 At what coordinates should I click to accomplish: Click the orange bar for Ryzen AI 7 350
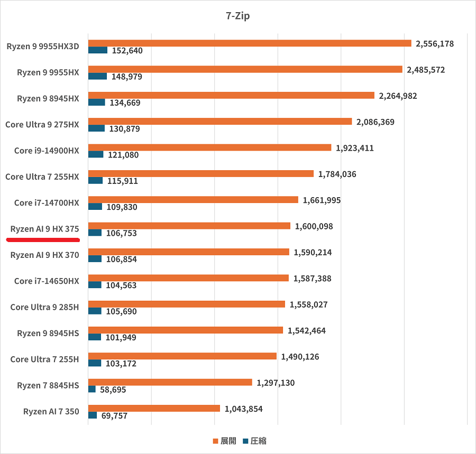pos(154,408)
